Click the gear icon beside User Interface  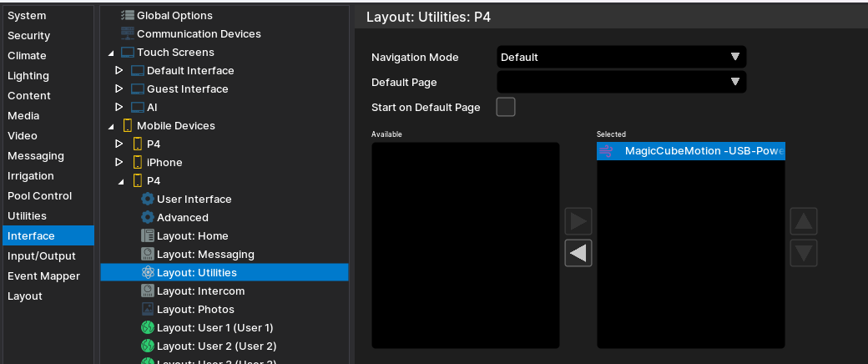[x=148, y=200]
